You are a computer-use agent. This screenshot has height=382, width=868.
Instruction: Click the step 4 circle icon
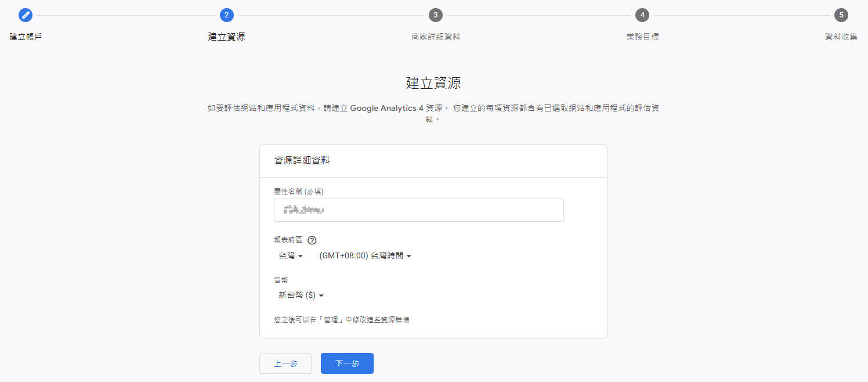pyautogui.click(x=642, y=15)
